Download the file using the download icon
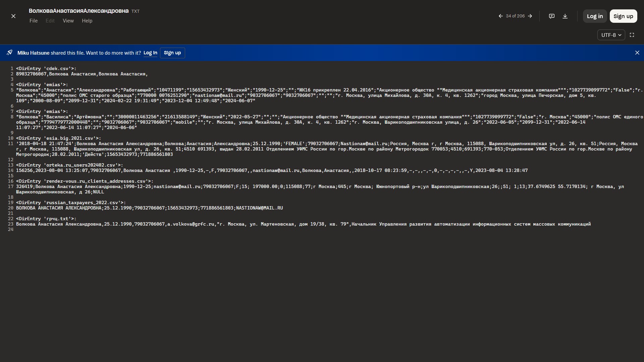 coord(565,16)
